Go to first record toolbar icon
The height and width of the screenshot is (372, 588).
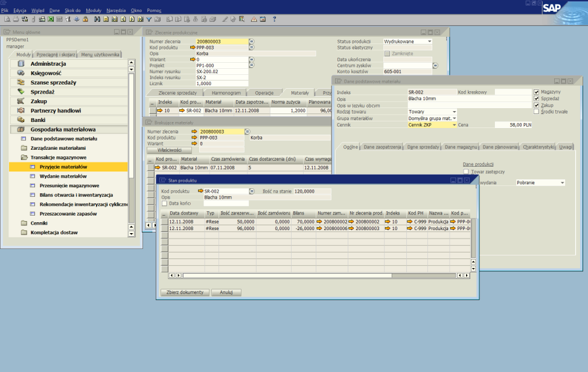point(114,19)
